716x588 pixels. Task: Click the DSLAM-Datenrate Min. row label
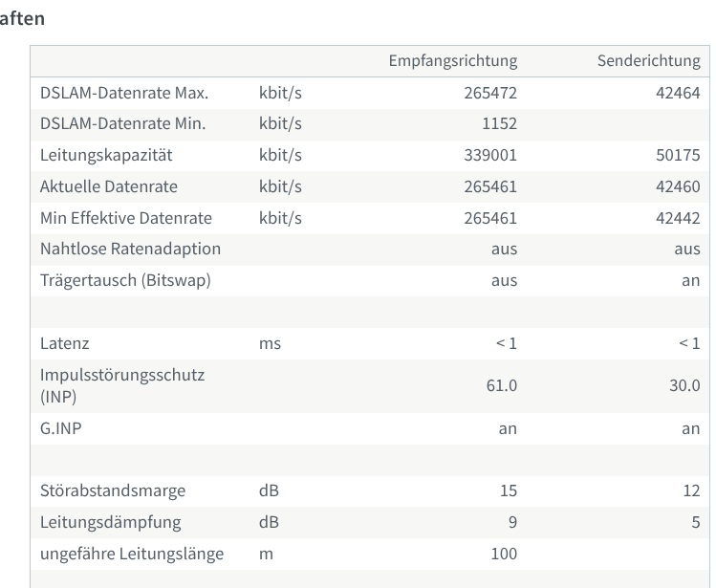click(x=123, y=123)
